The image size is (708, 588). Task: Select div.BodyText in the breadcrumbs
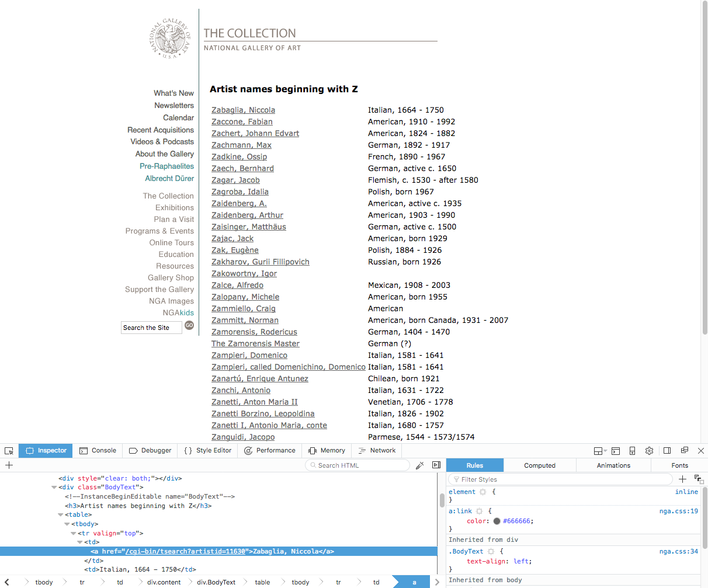pyautogui.click(x=216, y=582)
